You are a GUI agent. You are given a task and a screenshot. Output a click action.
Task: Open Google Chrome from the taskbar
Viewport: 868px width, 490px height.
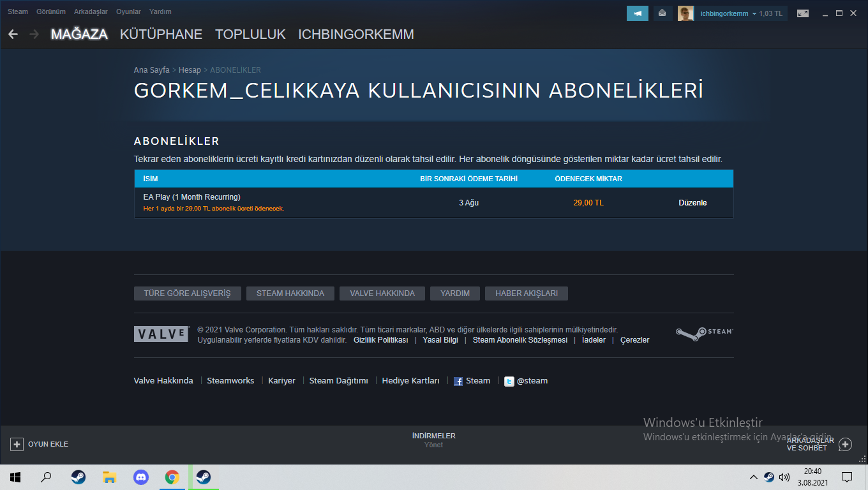click(x=172, y=477)
